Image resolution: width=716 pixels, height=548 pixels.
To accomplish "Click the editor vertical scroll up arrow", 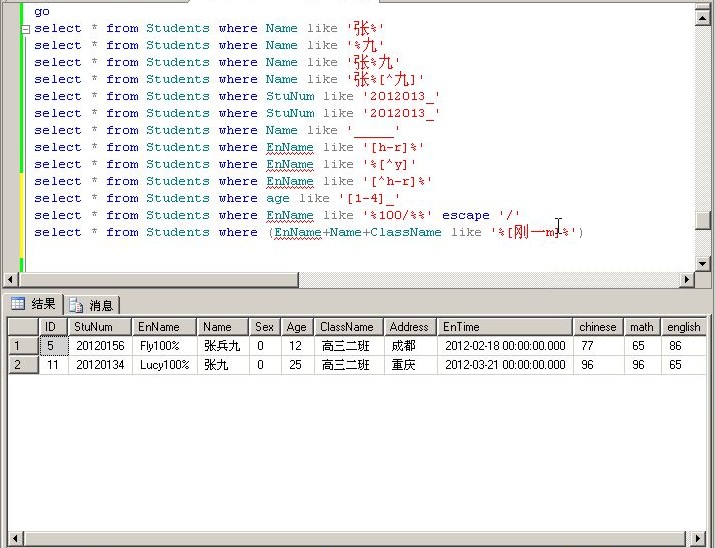I will 702,17.
